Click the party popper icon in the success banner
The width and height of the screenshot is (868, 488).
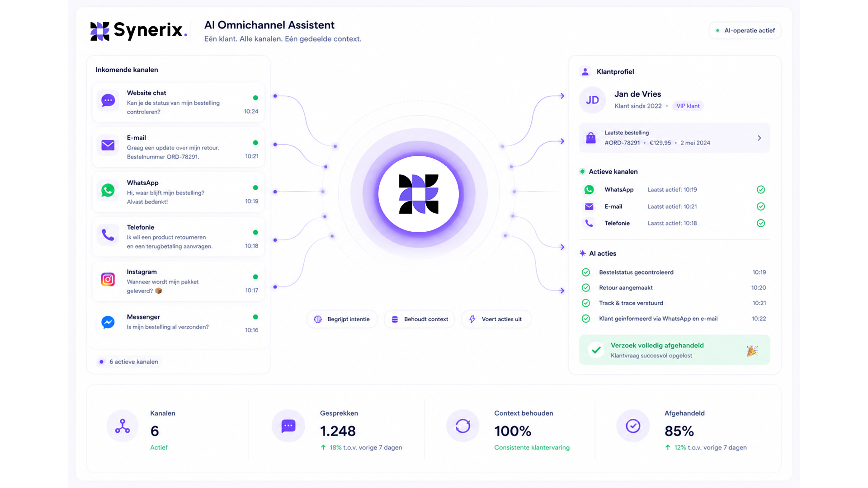pos(752,351)
